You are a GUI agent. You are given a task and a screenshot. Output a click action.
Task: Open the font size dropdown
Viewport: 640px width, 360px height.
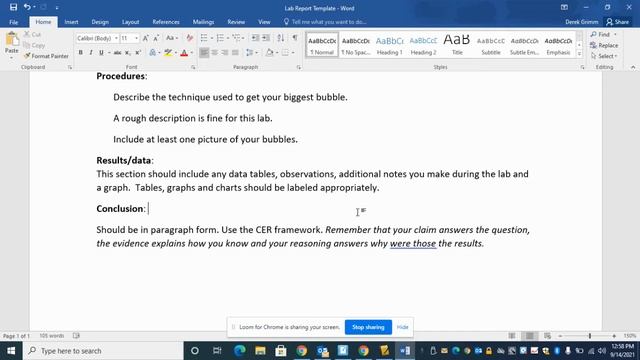pos(136,38)
